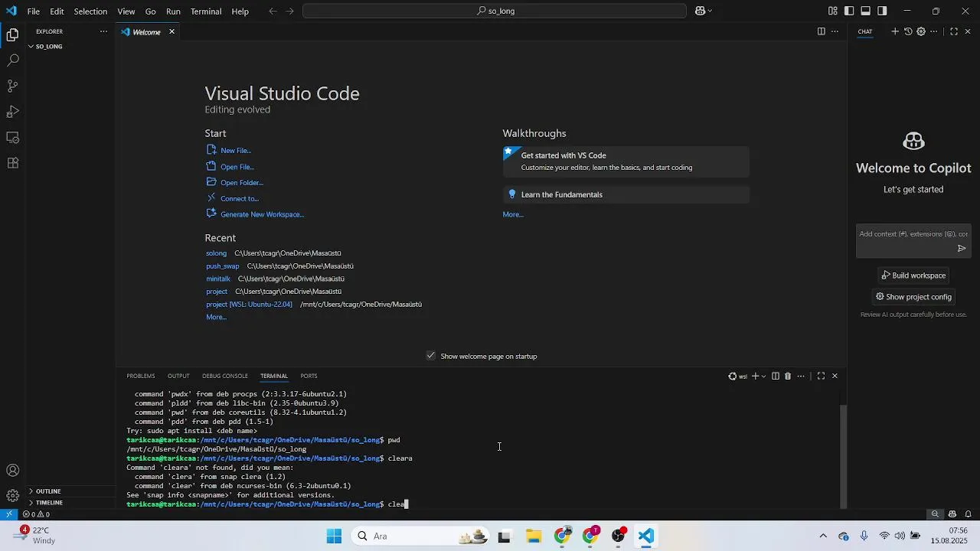Click Show project config button
The height and width of the screenshot is (551, 980).
913,297
